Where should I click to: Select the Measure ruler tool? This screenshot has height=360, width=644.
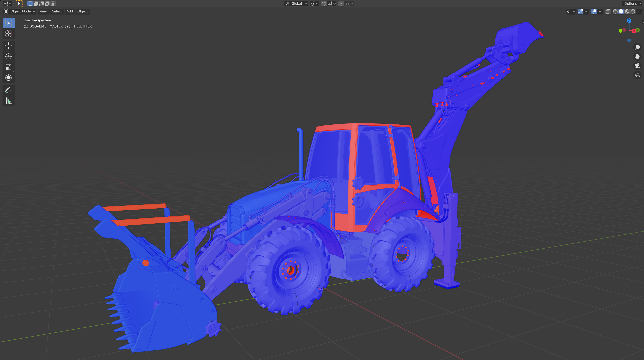(9, 101)
